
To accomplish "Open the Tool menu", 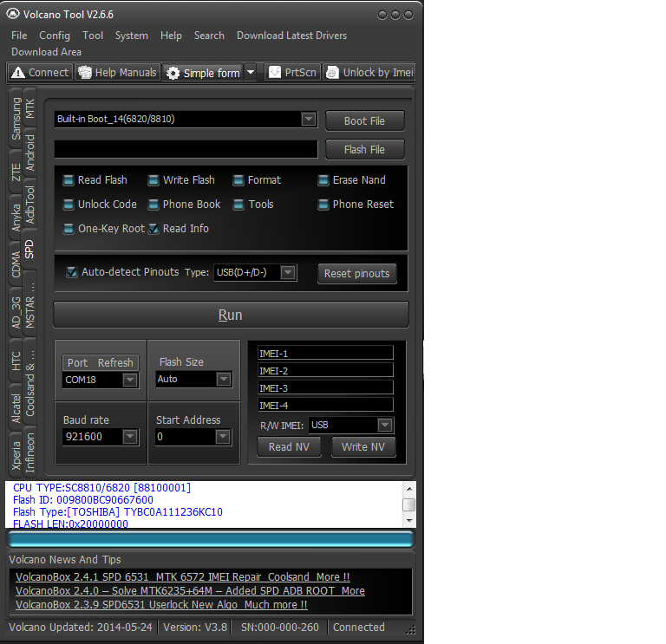I will coord(93,36).
